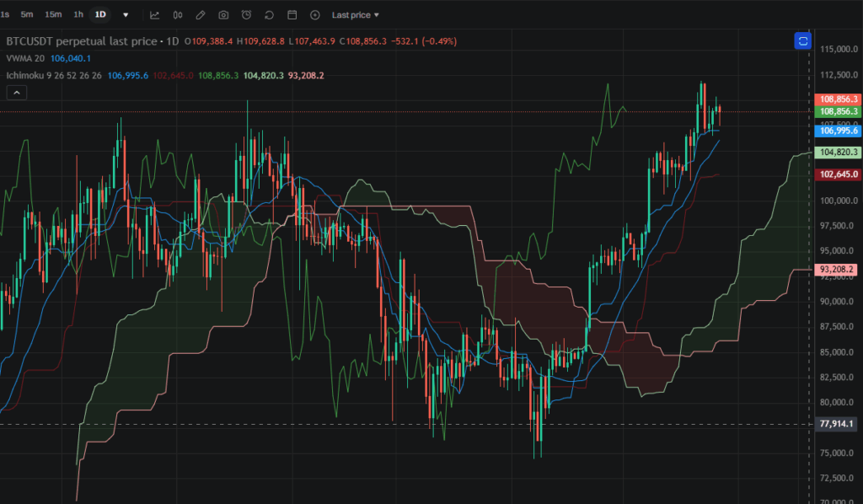
Task: Open the Last price dropdown
Action: 354,14
